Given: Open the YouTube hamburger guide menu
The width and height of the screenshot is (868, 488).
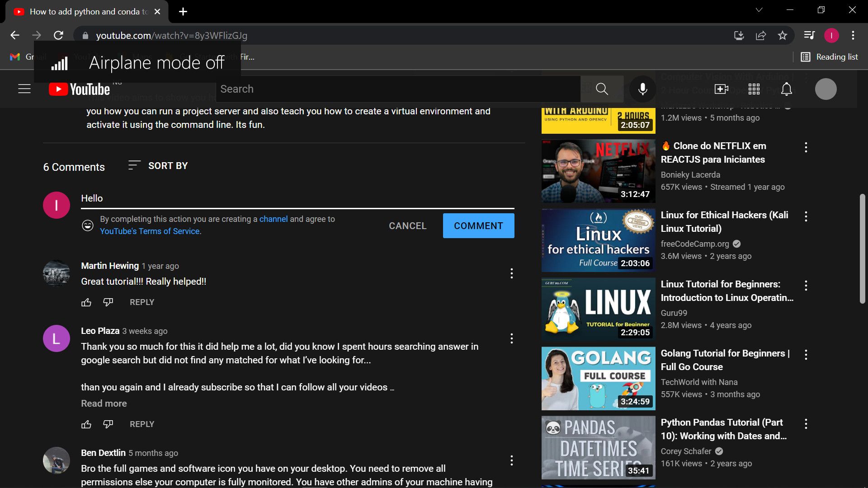Looking at the screenshot, I should pos(24,89).
